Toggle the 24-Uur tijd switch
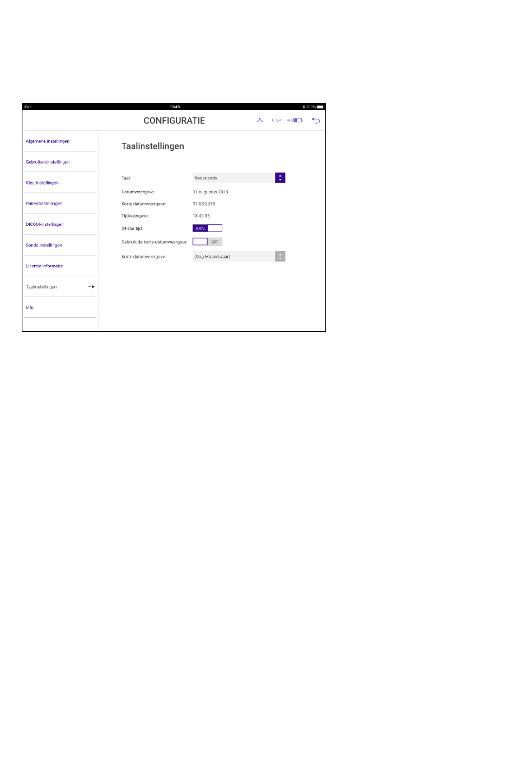Screen dimensions: 532x783 (207, 228)
